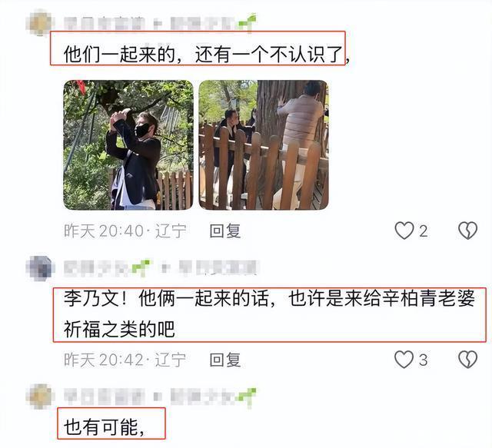Open first commenter's blurred username
The width and height of the screenshot is (492, 448).
click(105, 23)
